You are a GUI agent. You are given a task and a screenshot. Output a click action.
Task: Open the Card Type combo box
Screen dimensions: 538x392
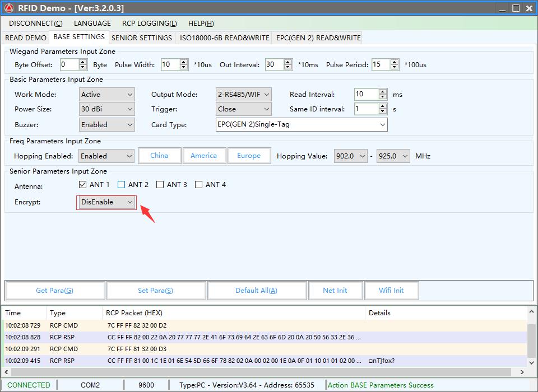pos(301,124)
